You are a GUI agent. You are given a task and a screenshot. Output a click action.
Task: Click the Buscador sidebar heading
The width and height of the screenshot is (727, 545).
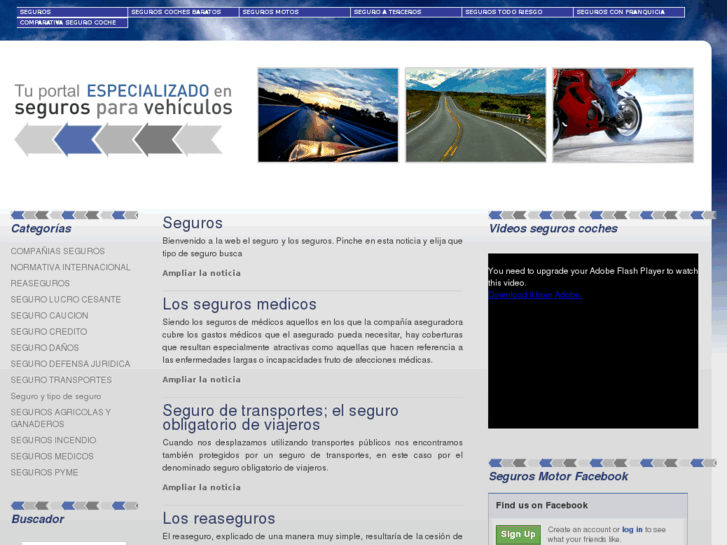coord(38,519)
